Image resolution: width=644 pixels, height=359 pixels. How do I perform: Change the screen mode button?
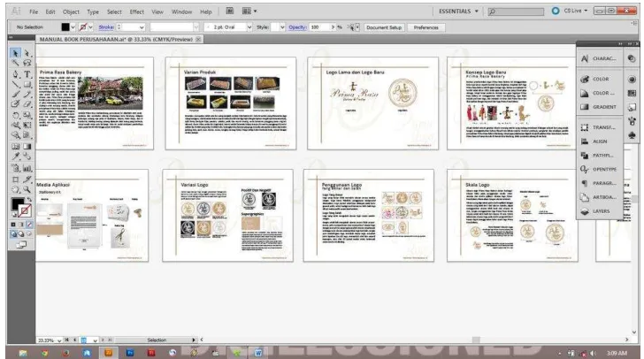[x=21, y=245]
